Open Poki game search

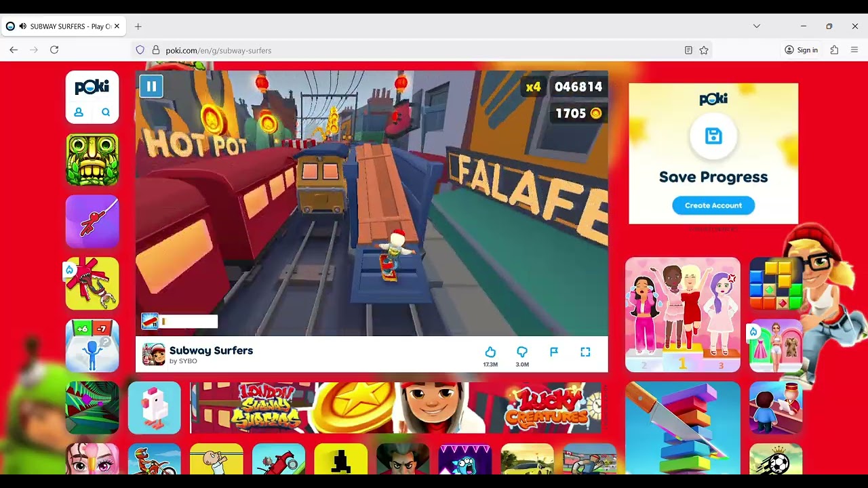tap(106, 113)
